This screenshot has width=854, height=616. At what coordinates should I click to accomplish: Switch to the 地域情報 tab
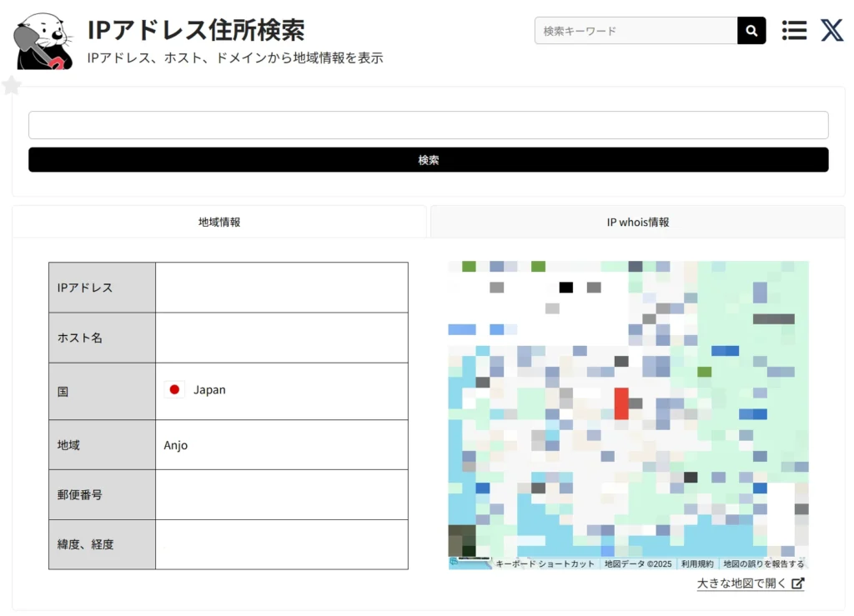point(219,223)
